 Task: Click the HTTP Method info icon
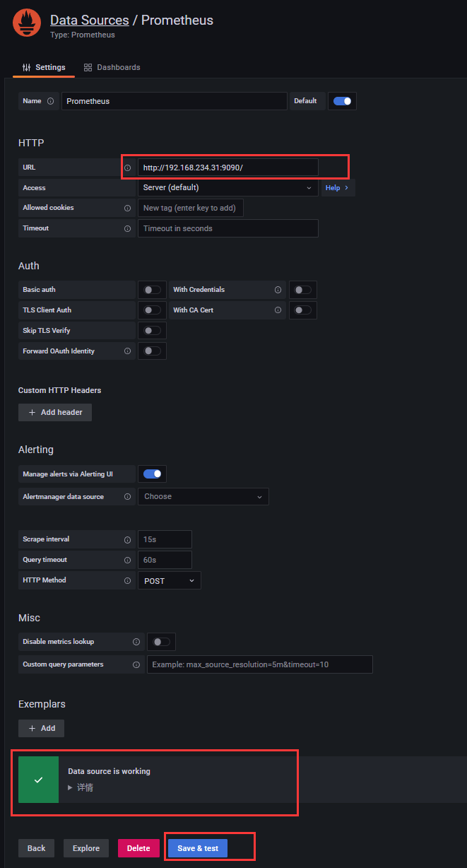127,580
